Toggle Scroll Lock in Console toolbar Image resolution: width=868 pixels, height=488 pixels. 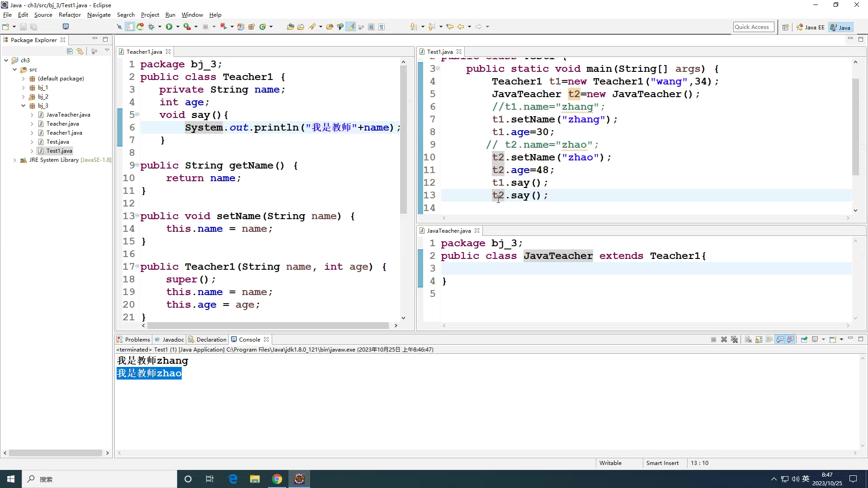click(x=759, y=339)
